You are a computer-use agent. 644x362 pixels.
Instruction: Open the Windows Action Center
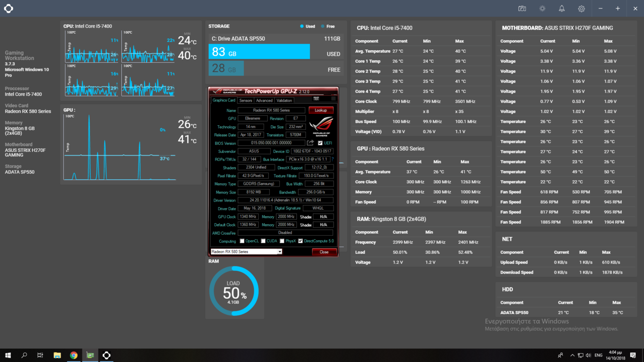633,355
